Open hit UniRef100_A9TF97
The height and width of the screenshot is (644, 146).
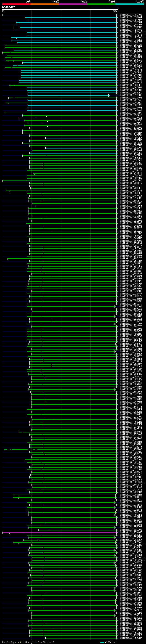point(131,20)
